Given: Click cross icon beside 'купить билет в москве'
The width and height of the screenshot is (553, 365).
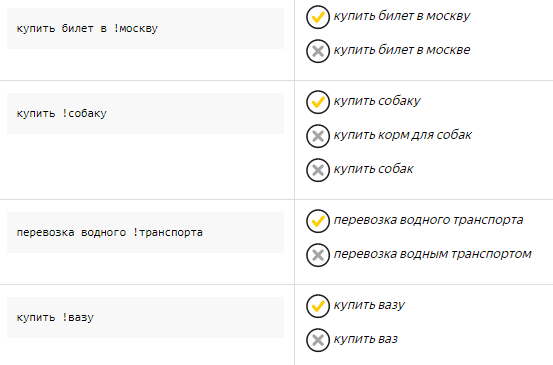Looking at the screenshot, I should [x=318, y=51].
